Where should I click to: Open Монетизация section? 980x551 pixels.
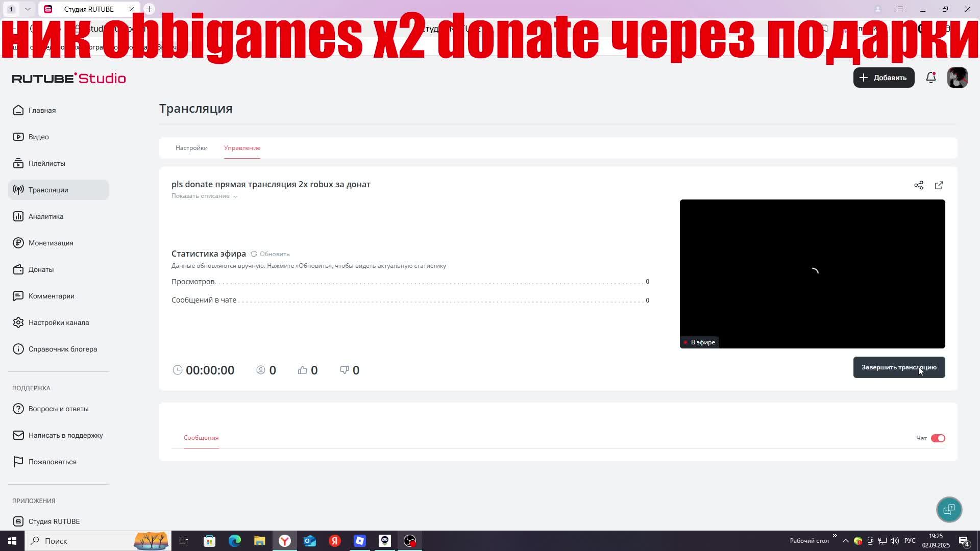tap(58, 243)
